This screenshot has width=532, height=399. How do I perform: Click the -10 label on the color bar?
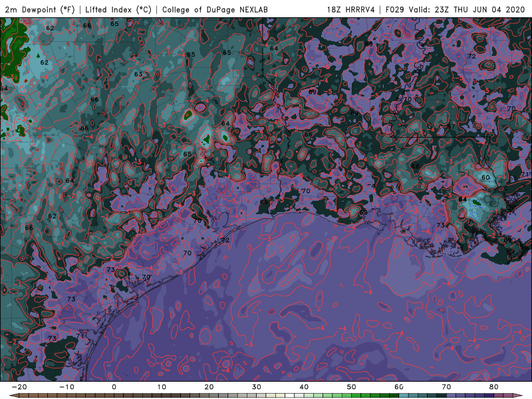pyautogui.click(x=66, y=387)
